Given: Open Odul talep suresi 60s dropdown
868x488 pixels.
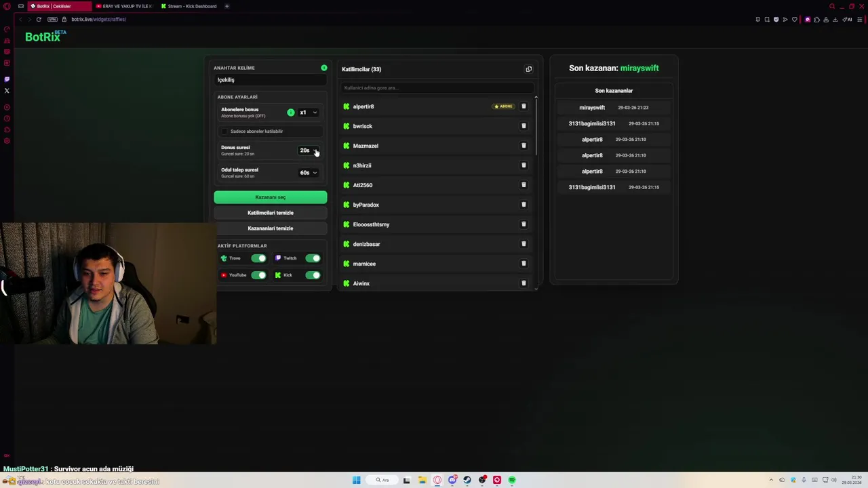Looking at the screenshot, I should [309, 173].
